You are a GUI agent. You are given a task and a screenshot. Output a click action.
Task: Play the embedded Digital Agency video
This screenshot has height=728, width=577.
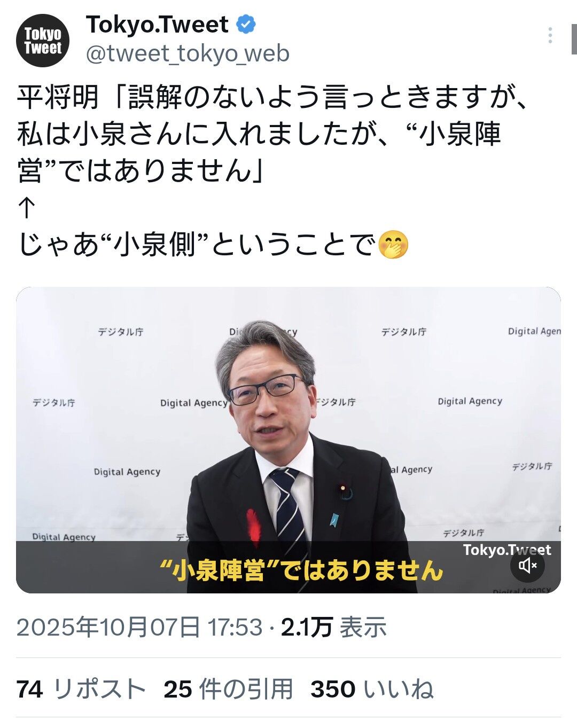288,440
